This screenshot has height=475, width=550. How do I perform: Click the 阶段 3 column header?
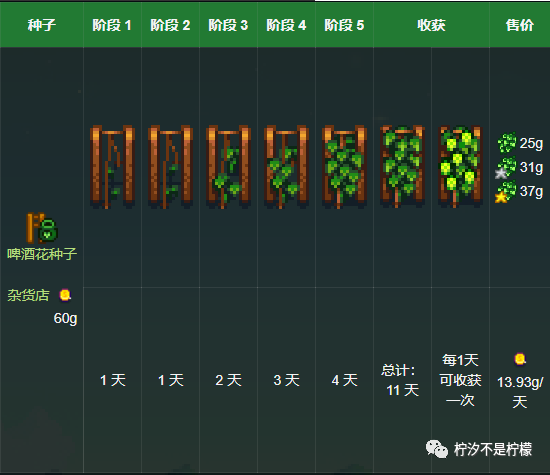point(228,25)
